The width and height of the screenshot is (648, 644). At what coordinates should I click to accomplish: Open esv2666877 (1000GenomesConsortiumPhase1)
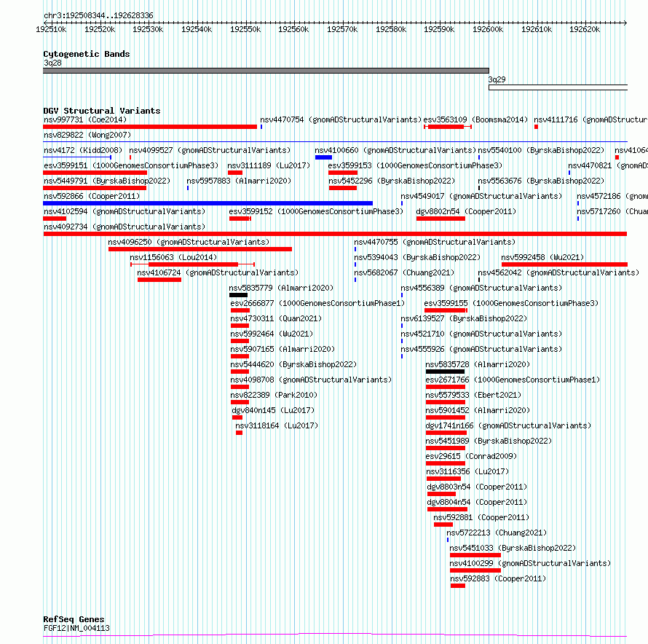(317, 303)
